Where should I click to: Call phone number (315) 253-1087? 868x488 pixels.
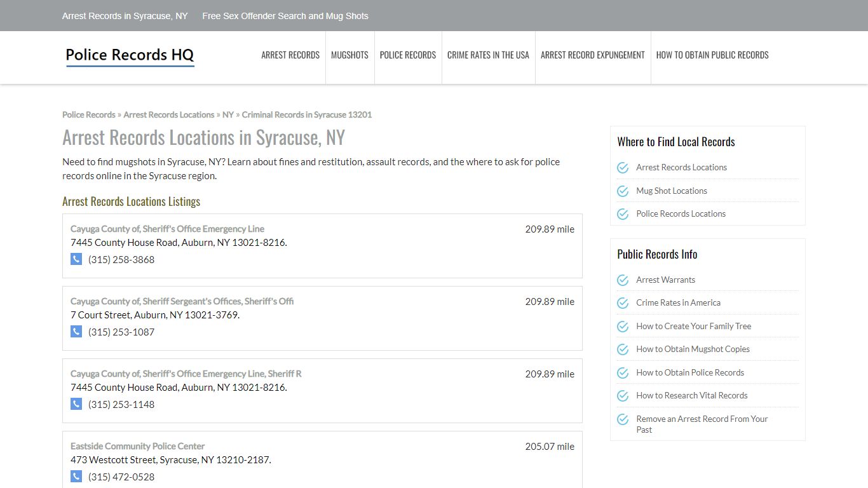pos(121,332)
